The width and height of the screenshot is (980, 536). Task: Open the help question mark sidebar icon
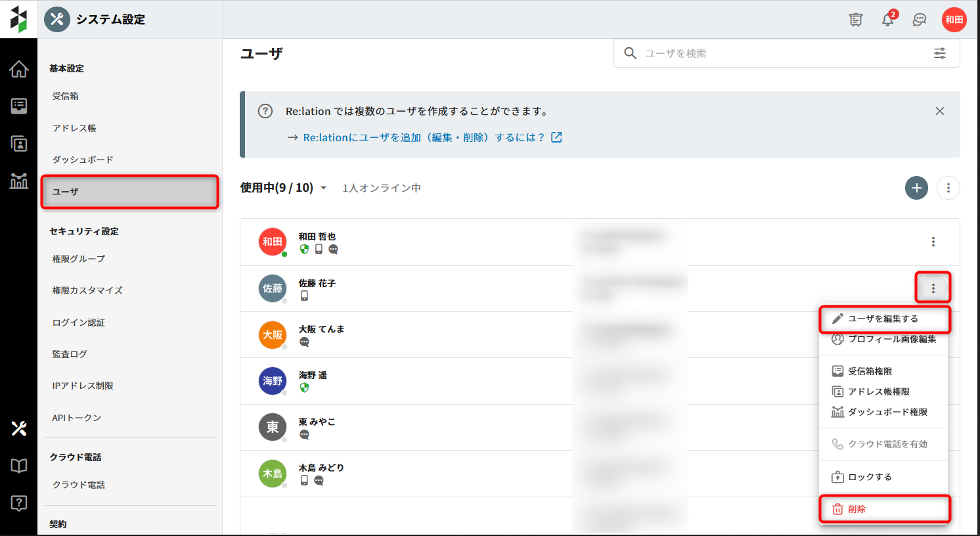coord(19,503)
